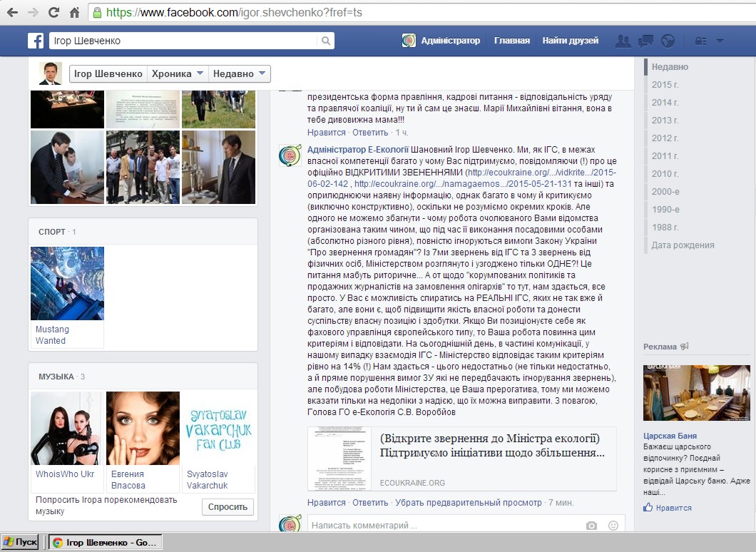Screen dimensions: 756x552
Task: Click the Facebook search input field
Action: coord(183,41)
